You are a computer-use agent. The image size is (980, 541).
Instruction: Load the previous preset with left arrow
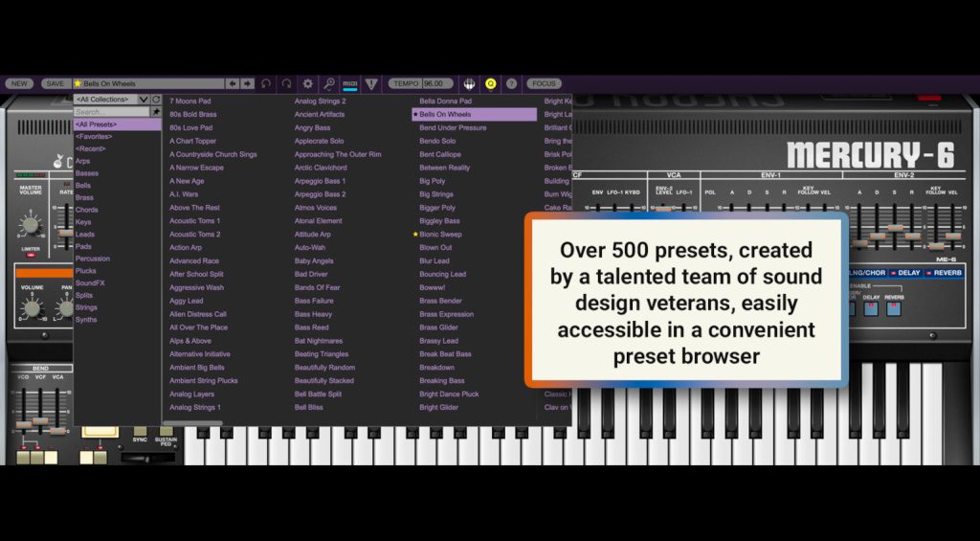233,84
